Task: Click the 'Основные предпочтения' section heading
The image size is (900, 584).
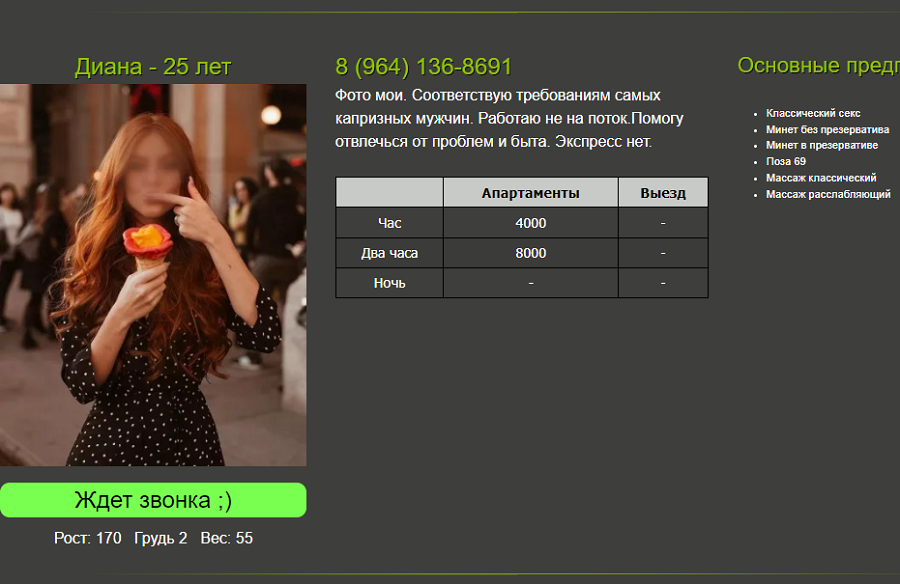Action: (818, 65)
